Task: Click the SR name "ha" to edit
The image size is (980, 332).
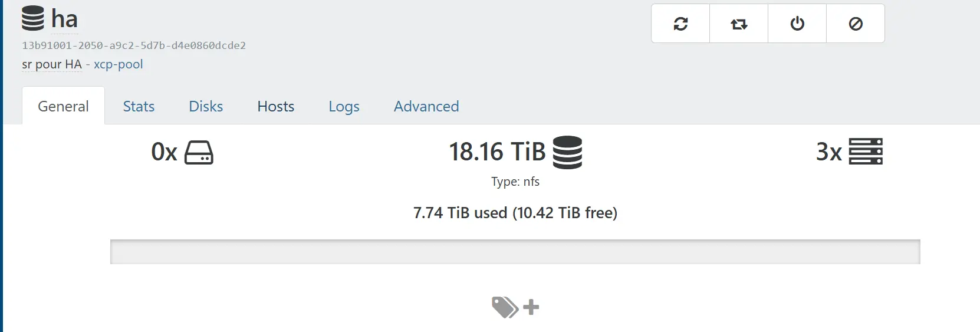Action: (64, 19)
